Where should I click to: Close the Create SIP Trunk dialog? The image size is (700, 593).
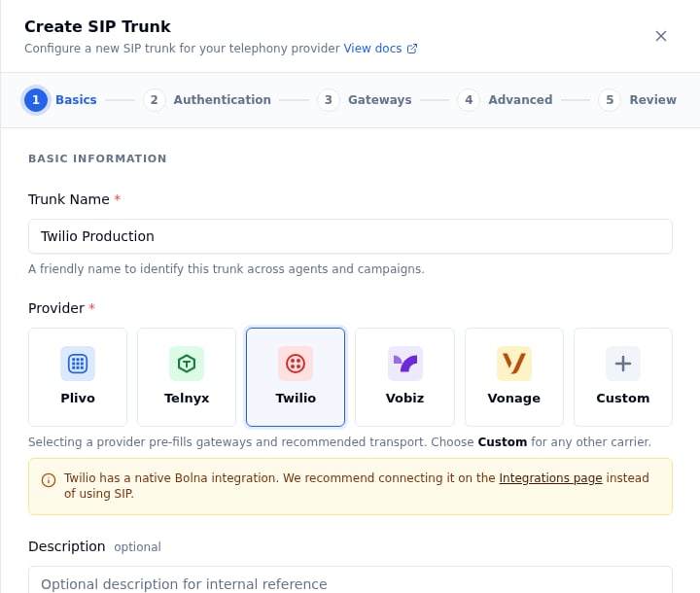click(661, 36)
